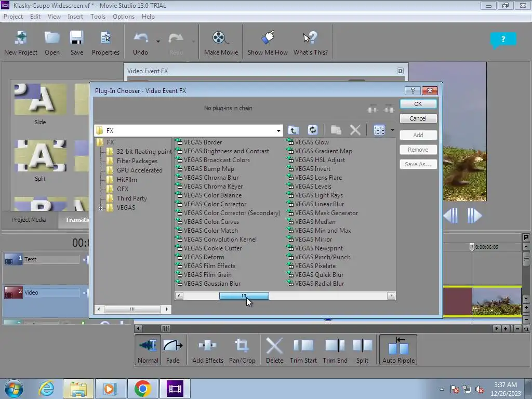Select the Fade tool
The width and height of the screenshot is (532, 399).
[172, 350]
